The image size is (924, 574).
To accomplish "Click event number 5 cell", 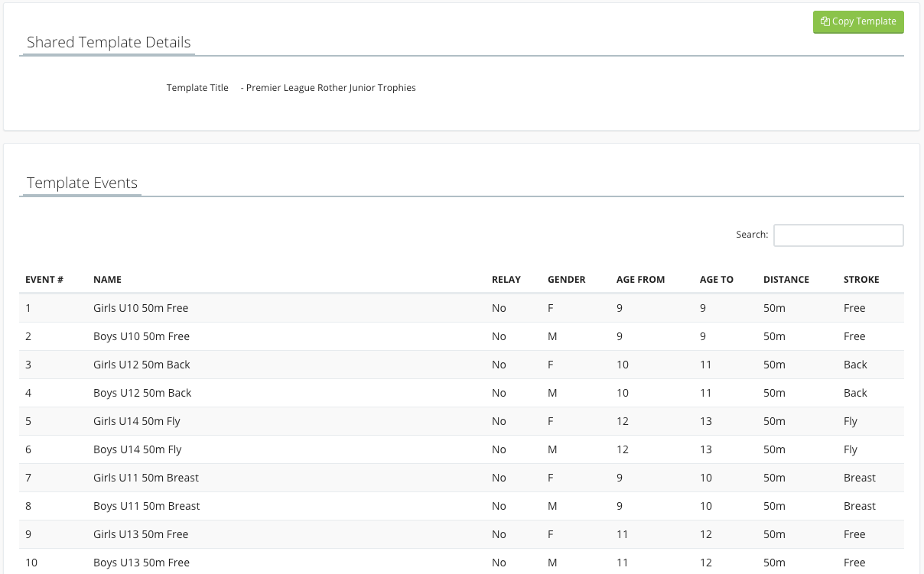I will click(28, 421).
